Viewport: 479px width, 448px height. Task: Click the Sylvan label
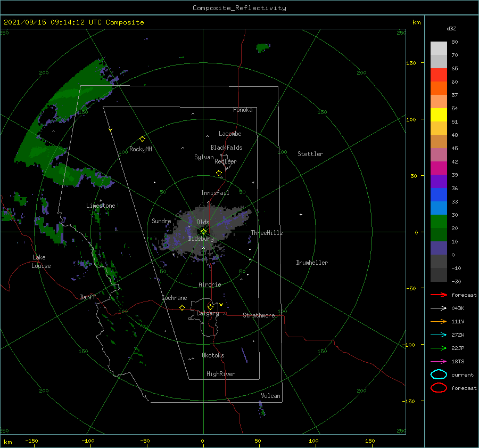(x=204, y=157)
